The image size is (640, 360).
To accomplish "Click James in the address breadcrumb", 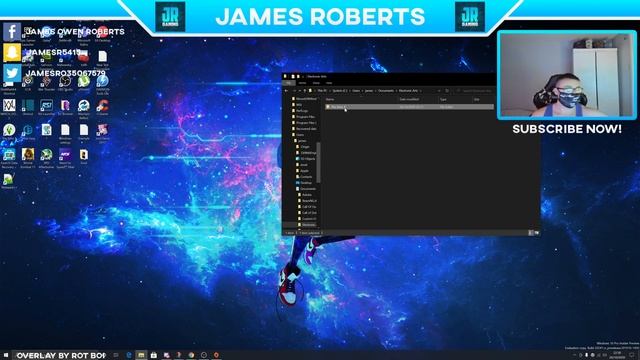I will point(369,91).
